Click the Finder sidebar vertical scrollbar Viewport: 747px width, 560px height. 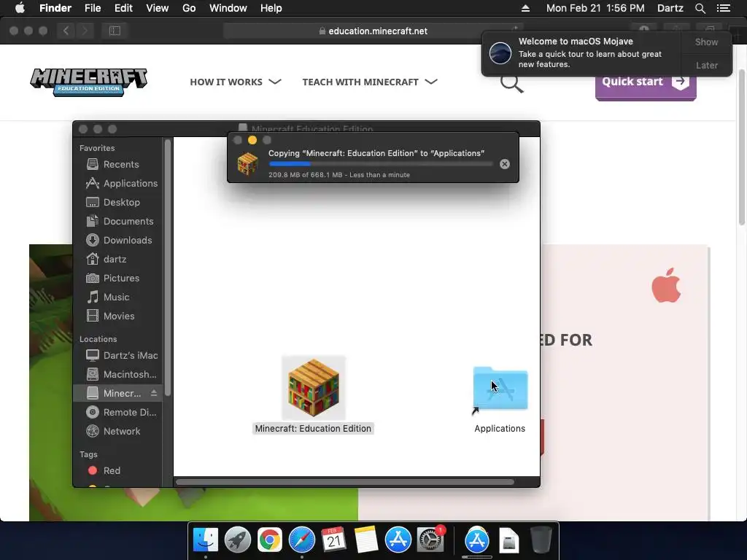[167, 267]
